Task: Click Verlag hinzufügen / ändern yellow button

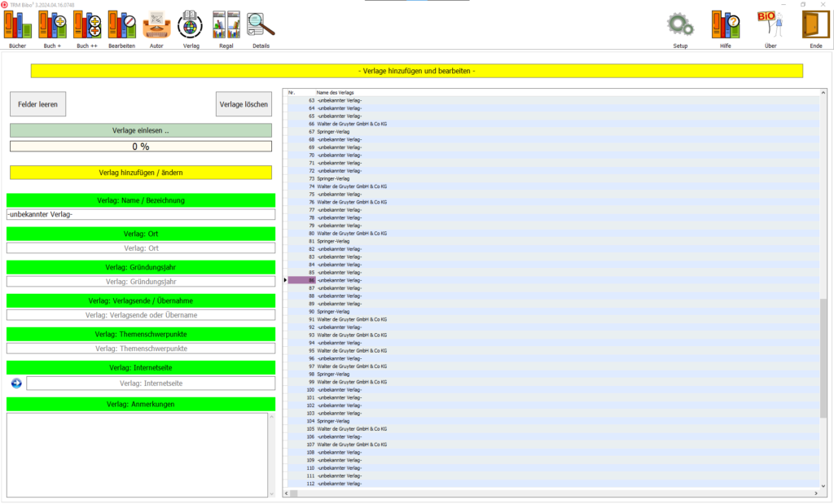Action: click(141, 173)
